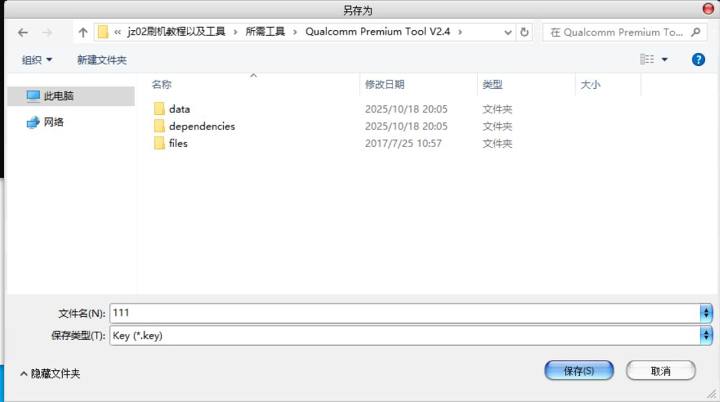Click the forward navigation arrow
This screenshot has height=402, width=720.
[x=47, y=33]
